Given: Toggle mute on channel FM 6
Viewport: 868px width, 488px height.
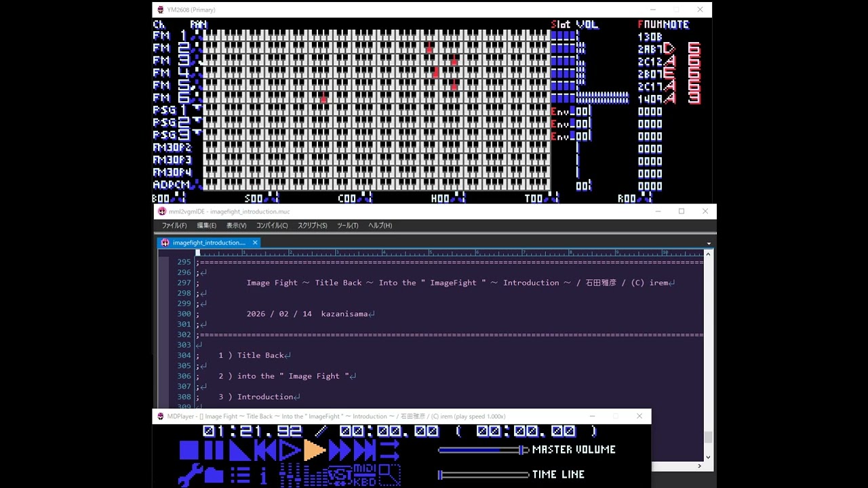Looking at the screenshot, I should (x=170, y=98).
